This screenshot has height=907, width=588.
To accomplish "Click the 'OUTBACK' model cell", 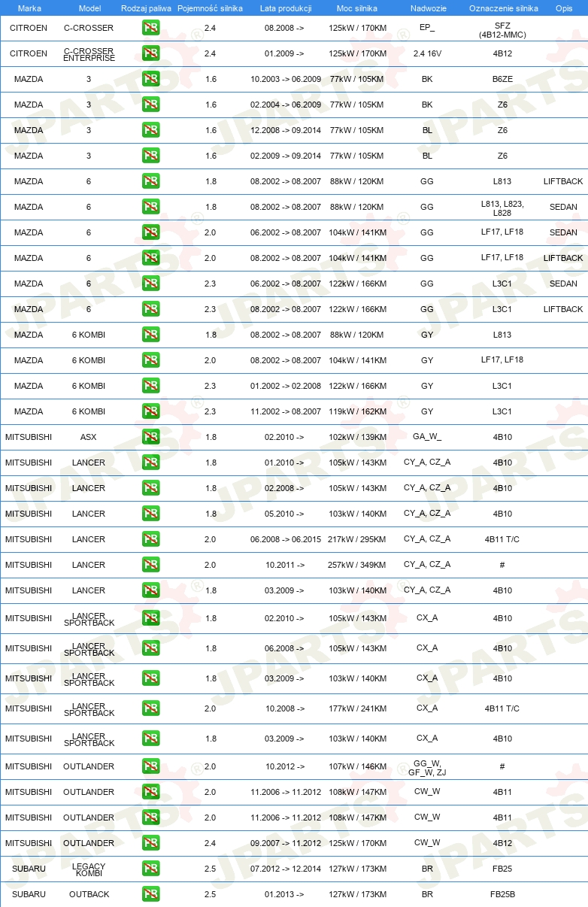I will click(x=89, y=895).
